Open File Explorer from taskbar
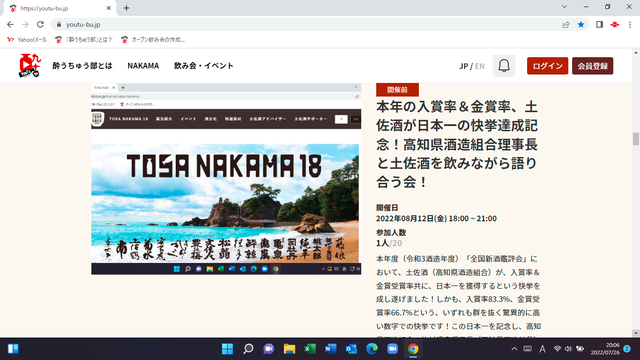Screen dimensions: 640x360 pyautogui.click(x=289, y=349)
